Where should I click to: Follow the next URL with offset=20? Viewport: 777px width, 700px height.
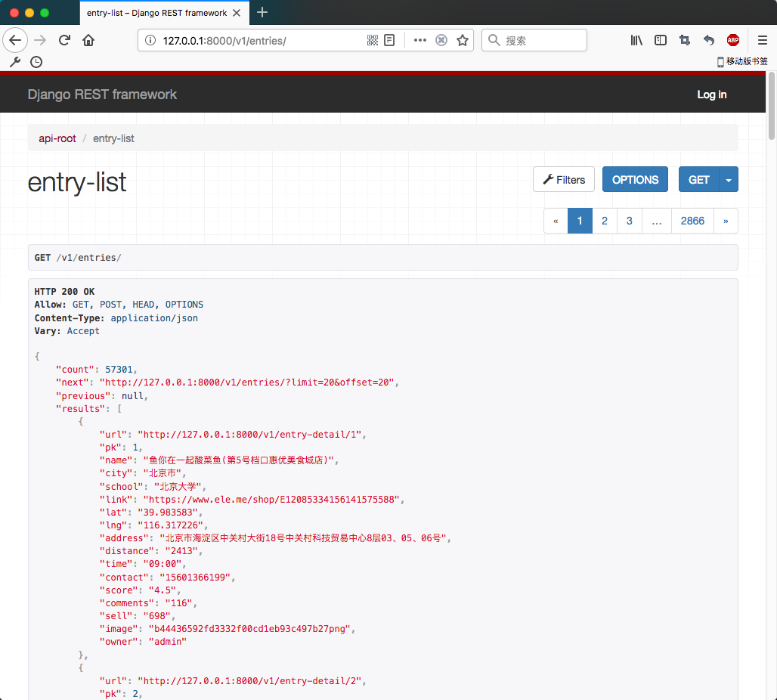(246, 383)
